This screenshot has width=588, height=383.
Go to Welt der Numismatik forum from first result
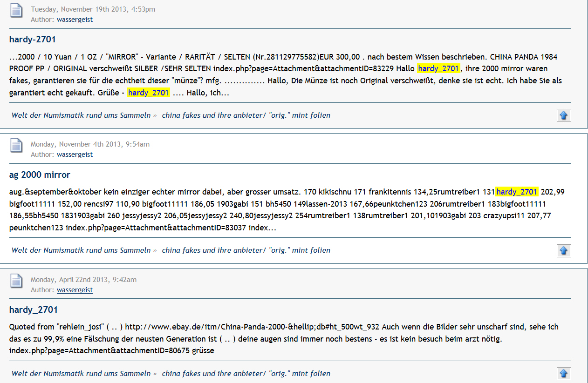tap(81, 115)
